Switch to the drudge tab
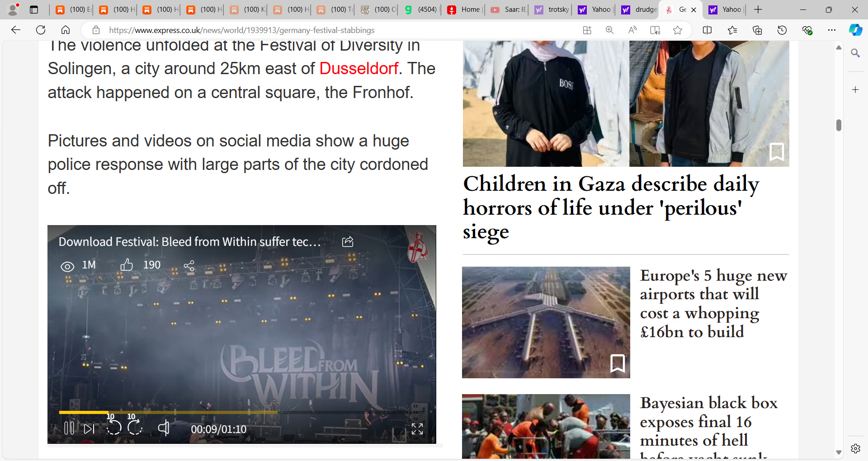The height and width of the screenshot is (461, 868). (638, 9)
